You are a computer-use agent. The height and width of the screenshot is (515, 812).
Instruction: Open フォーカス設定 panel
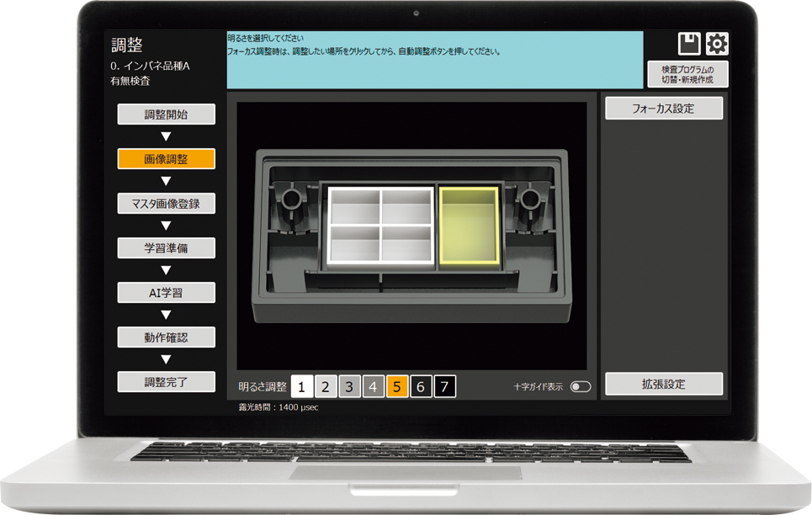click(x=664, y=109)
